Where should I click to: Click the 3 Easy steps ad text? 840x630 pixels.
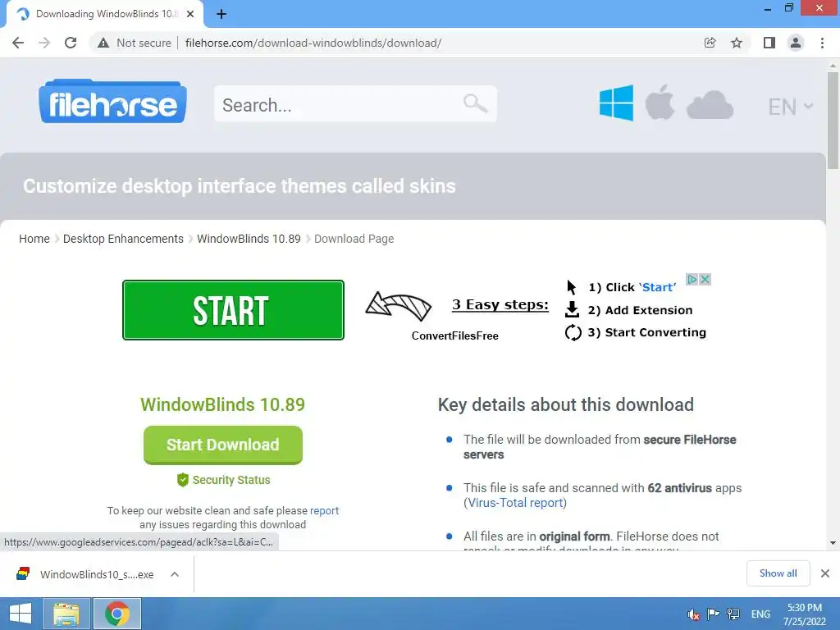tap(500, 304)
